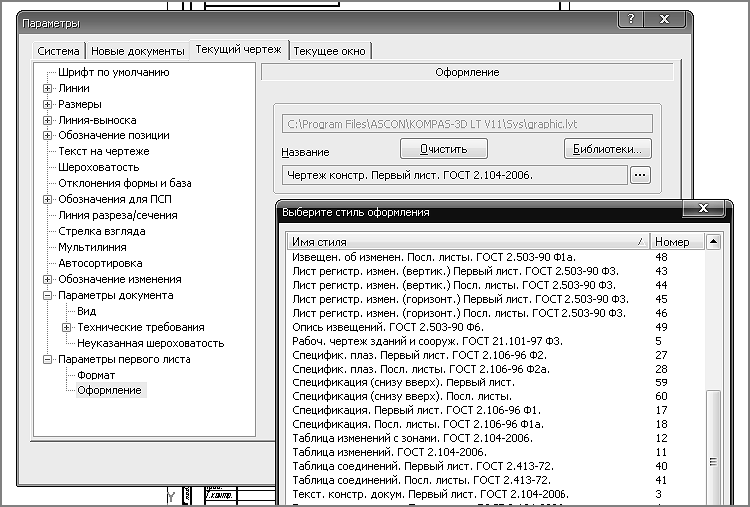Click the library path field graphic.lyt

[467, 124]
